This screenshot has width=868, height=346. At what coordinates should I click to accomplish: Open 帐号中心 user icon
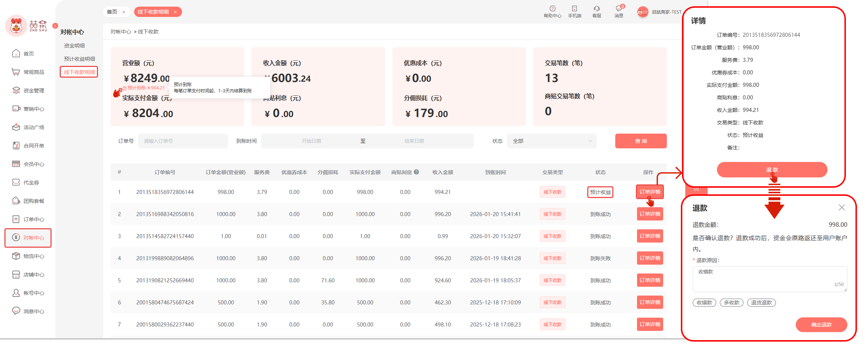pos(16,293)
